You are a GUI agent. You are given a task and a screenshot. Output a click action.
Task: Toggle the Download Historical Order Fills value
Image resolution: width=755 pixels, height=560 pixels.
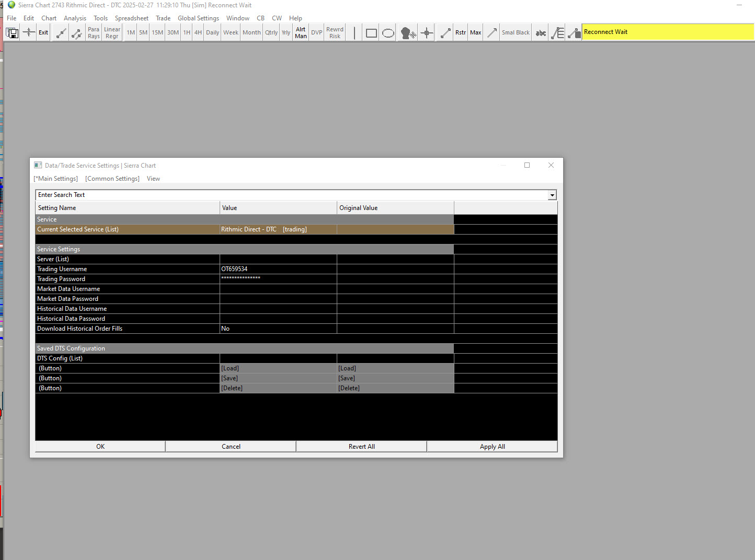pos(278,329)
